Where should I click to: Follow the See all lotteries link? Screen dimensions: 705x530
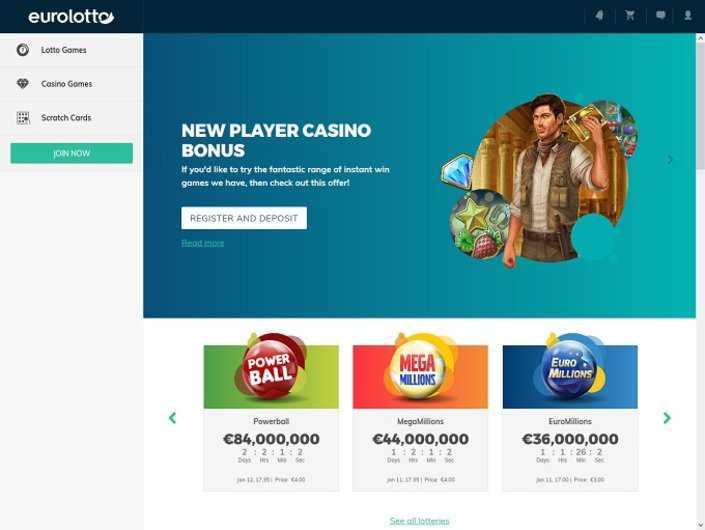[419, 521]
